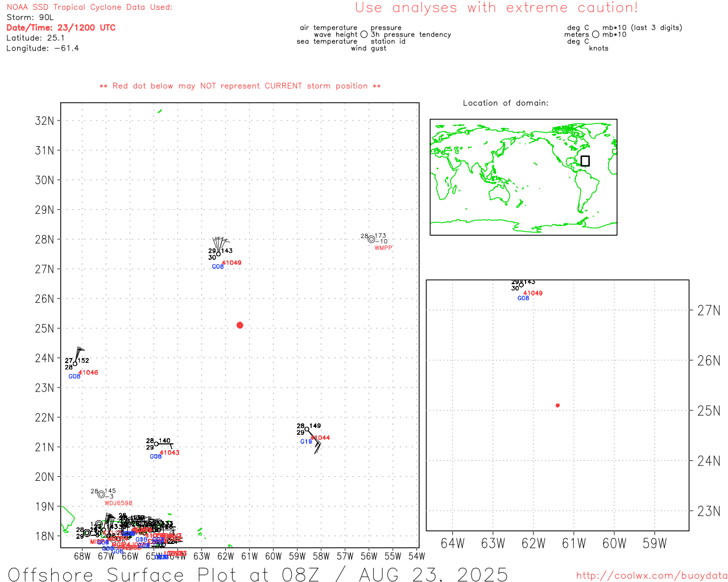Click the station-model legend circle near 'pressure'
Viewport: 728px width, 582px height.
click(x=364, y=34)
